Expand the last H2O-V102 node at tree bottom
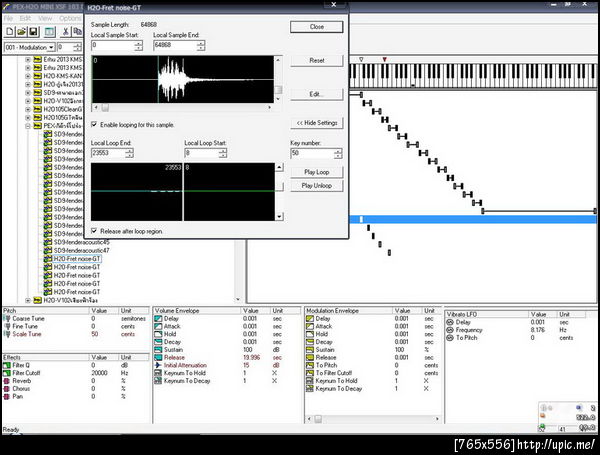The image size is (600, 455). 28,300
